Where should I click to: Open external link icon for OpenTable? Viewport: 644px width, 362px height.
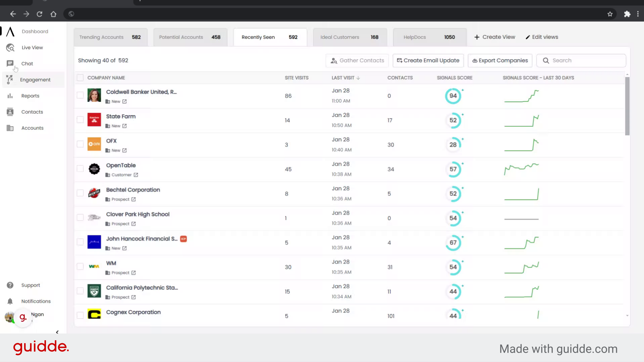pyautogui.click(x=136, y=175)
